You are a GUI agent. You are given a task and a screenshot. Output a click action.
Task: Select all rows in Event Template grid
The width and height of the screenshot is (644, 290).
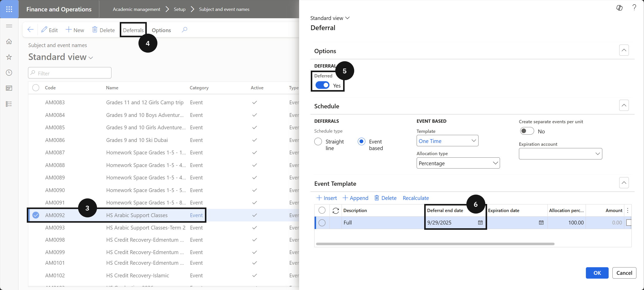tap(322, 210)
